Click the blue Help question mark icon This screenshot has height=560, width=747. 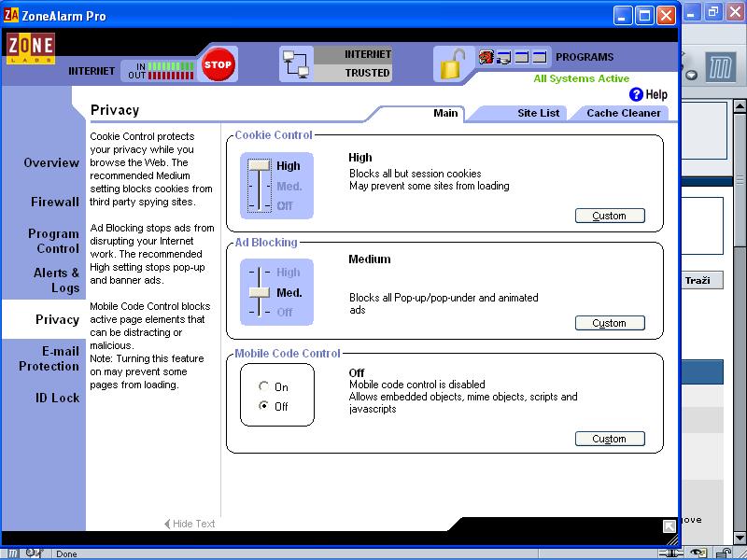pos(636,94)
